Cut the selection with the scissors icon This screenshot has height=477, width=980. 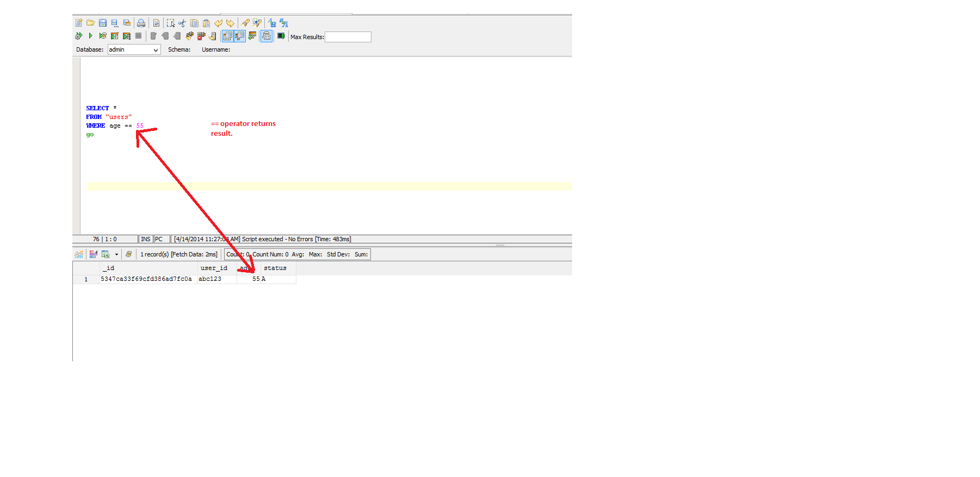pyautogui.click(x=182, y=23)
